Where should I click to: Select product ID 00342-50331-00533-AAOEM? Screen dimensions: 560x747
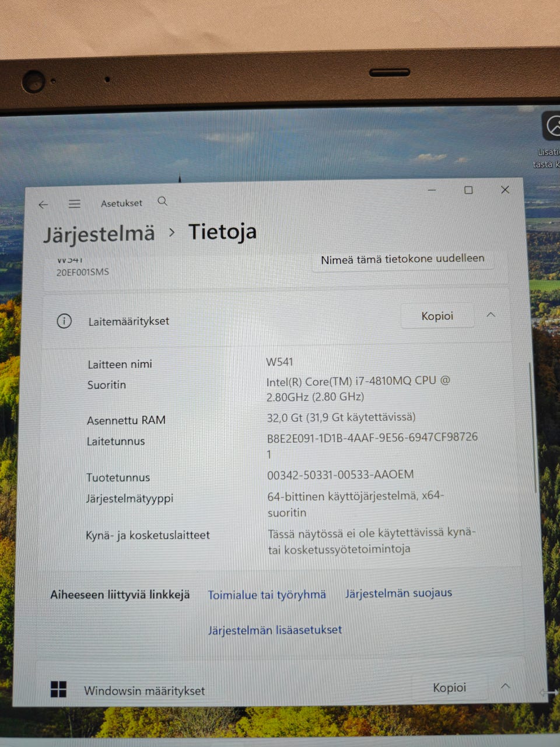click(340, 474)
